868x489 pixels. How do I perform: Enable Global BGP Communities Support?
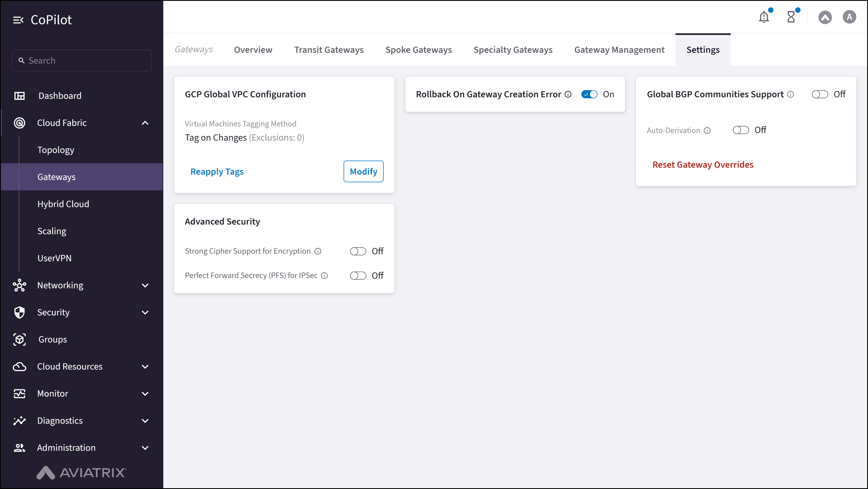[820, 94]
